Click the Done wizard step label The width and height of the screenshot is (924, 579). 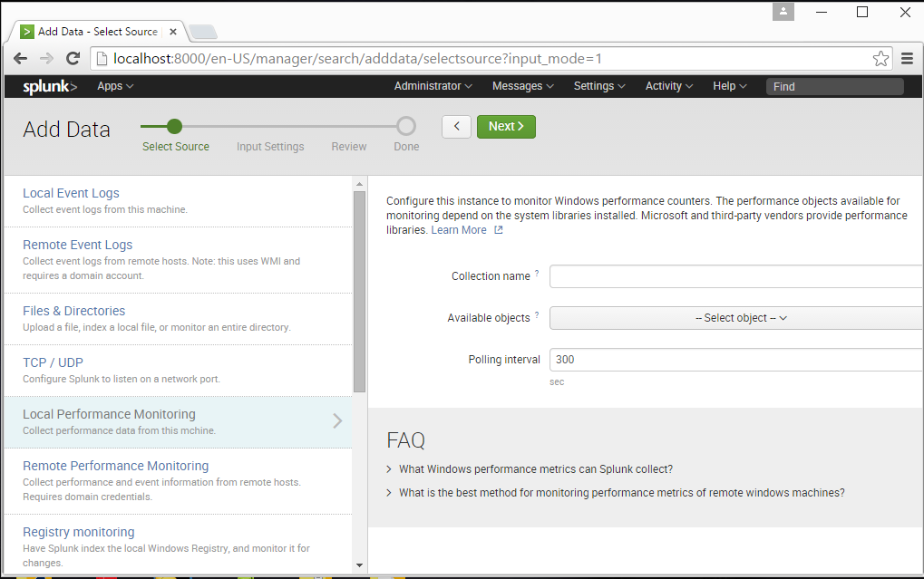coord(406,147)
